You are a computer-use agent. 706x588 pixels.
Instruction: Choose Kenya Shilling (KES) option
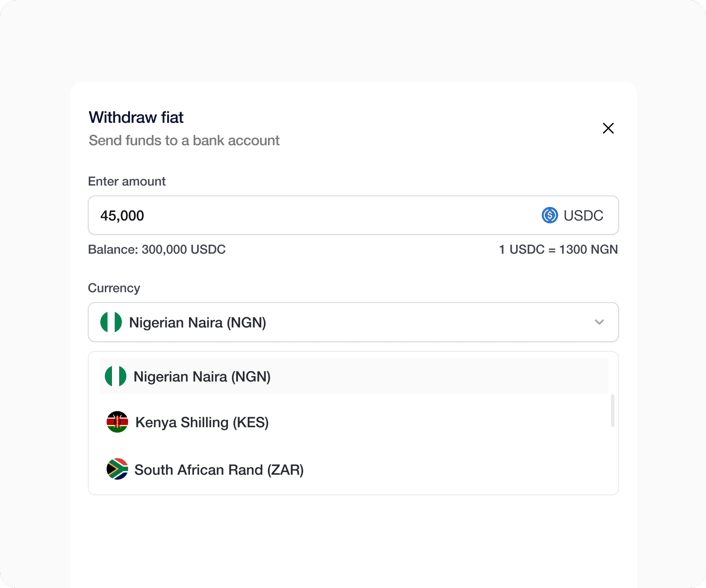pyautogui.click(x=202, y=422)
